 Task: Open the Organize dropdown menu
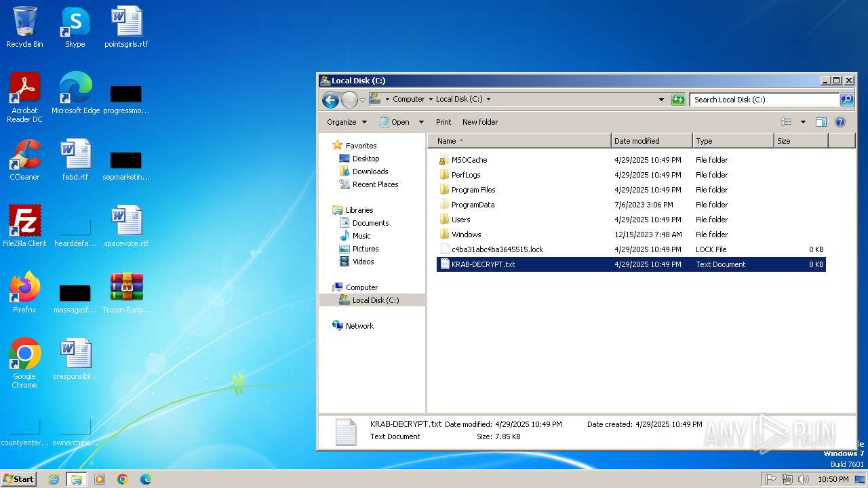(347, 122)
